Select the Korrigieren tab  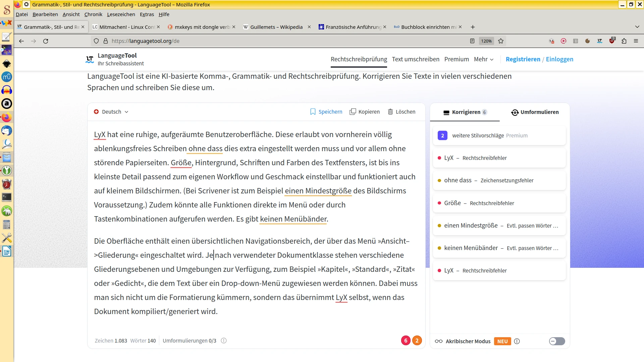coord(465,112)
